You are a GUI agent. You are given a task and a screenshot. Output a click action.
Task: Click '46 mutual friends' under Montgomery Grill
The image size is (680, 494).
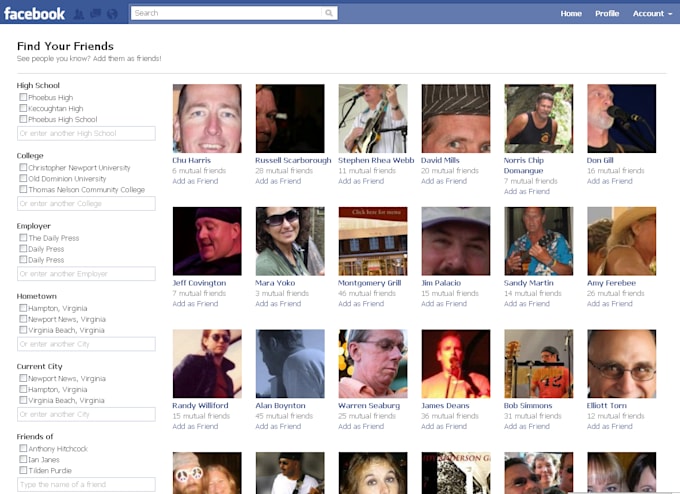(x=367, y=294)
